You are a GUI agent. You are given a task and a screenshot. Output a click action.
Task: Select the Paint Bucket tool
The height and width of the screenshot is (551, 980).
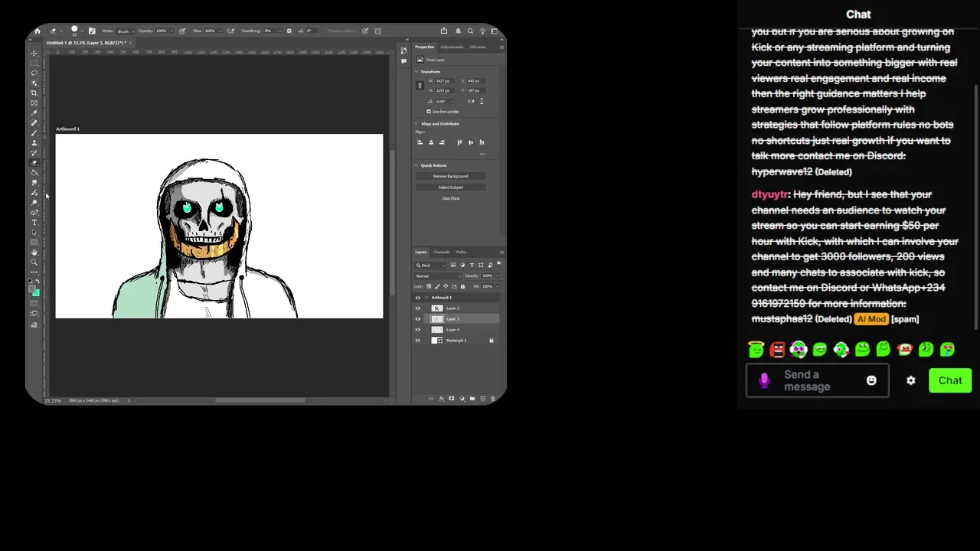click(34, 172)
